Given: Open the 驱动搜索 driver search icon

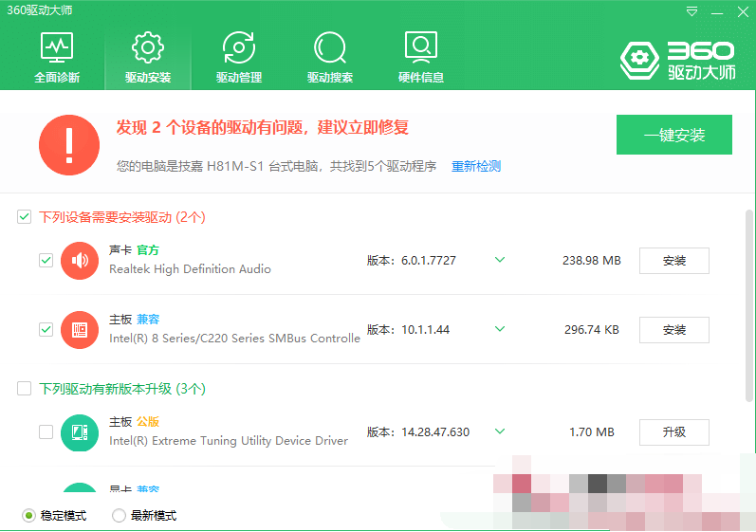Looking at the screenshot, I should coord(329,47).
